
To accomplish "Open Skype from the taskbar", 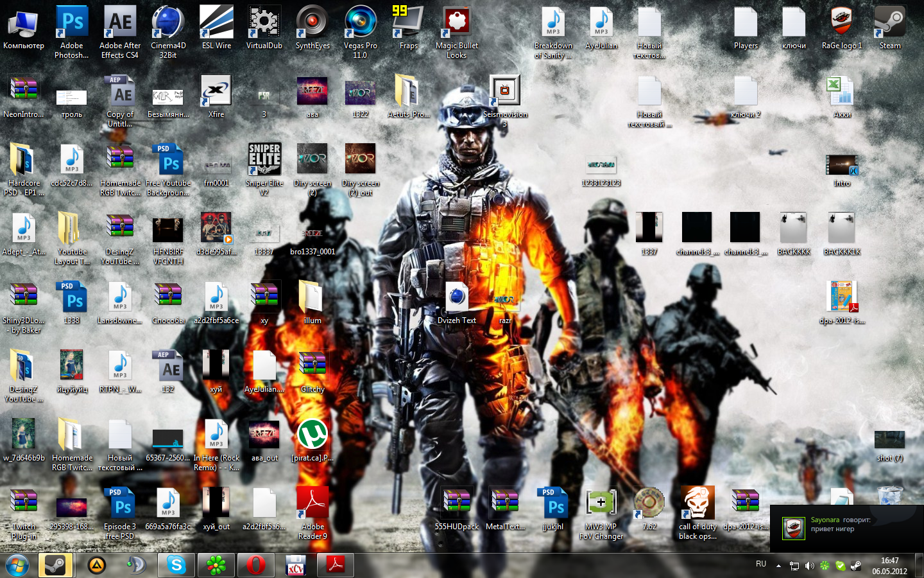I will (x=176, y=565).
